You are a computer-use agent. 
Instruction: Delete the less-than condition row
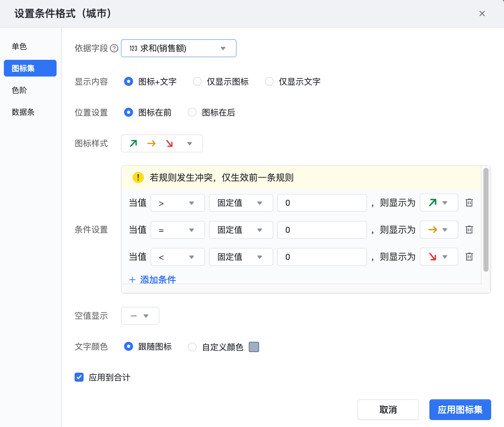coord(469,257)
